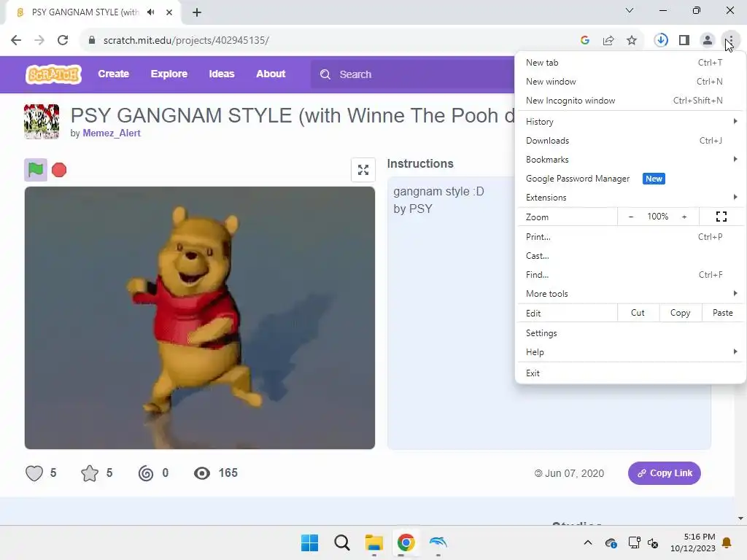Click the browser fullscreen icon in Zoom row
The image size is (747, 560).
tap(721, 217)
